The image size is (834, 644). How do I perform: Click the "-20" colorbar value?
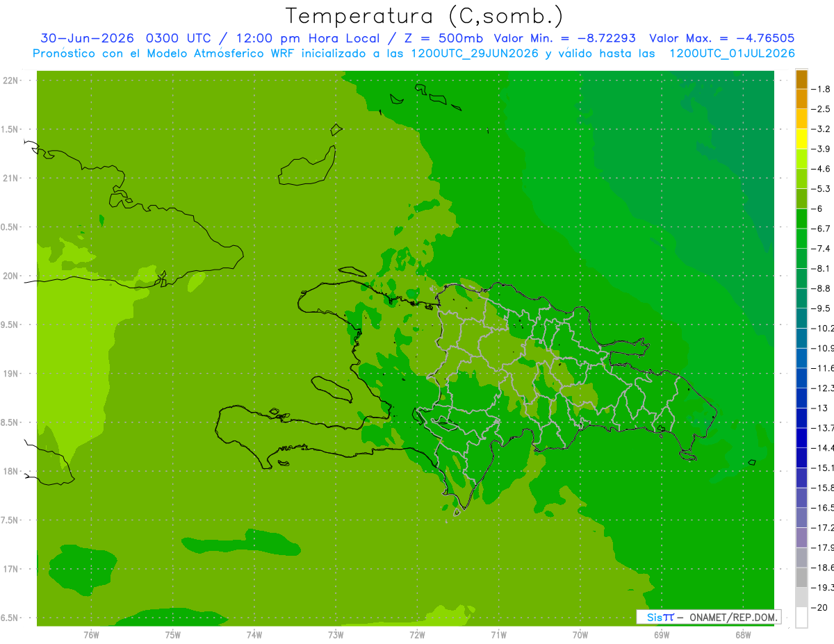pos(819,608)
